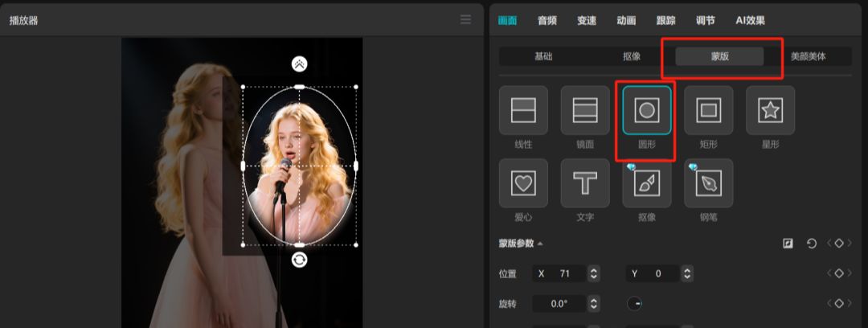Select the 星形 star mask
Screen dimensions: 868x328
[771, 110]
